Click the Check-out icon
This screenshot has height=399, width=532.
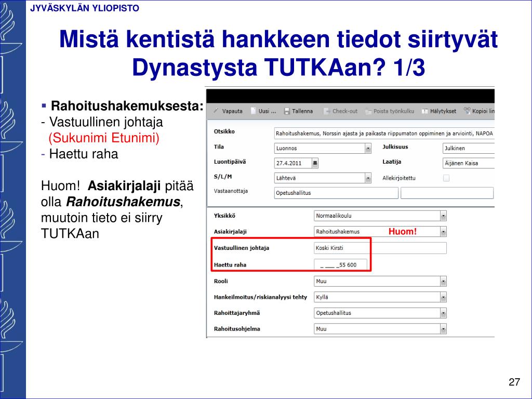click(x=327, y=111)
